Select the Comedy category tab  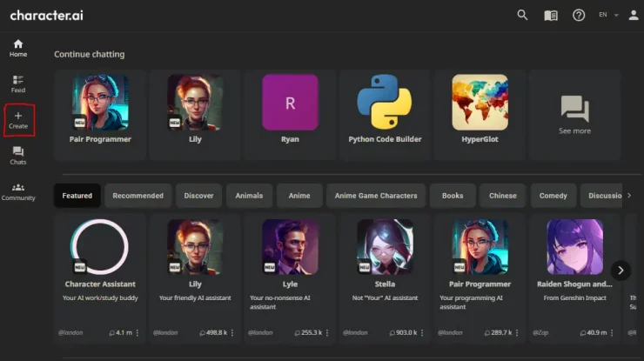coord(553,196)
